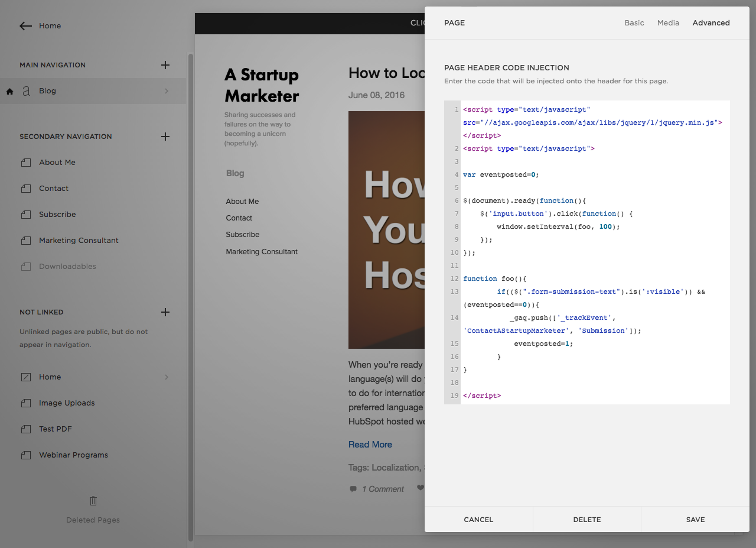
Task: Click the page icon beside Webinar Programs
Action: [x=25, y=455]
